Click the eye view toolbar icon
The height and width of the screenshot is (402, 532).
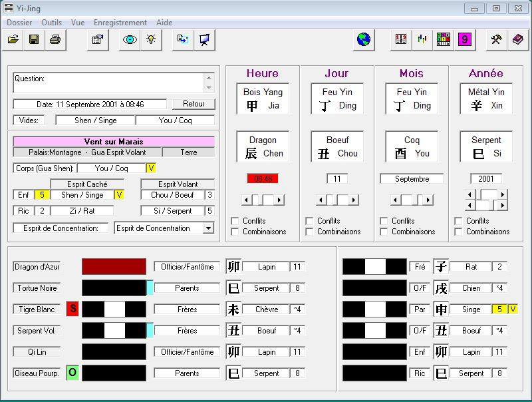coord(130,40)
